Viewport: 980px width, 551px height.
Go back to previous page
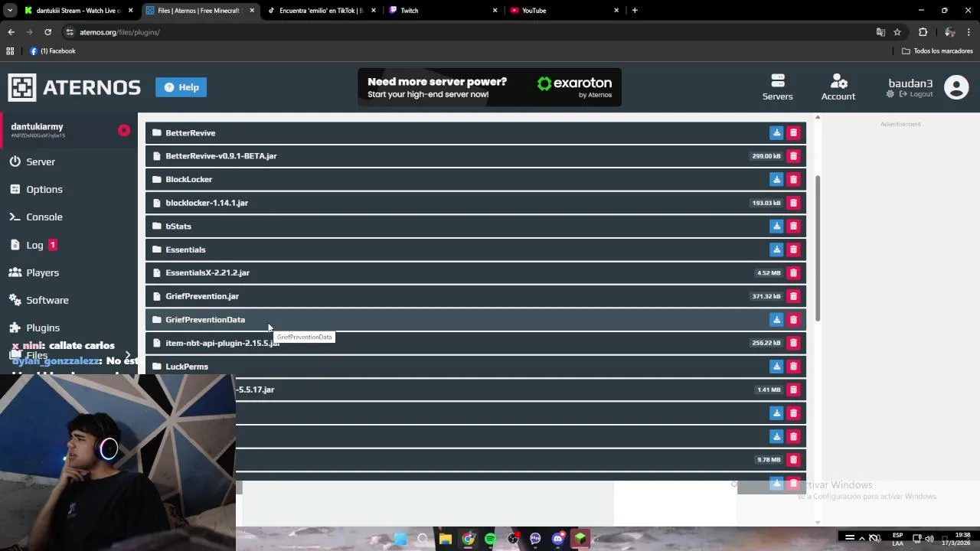11,32
